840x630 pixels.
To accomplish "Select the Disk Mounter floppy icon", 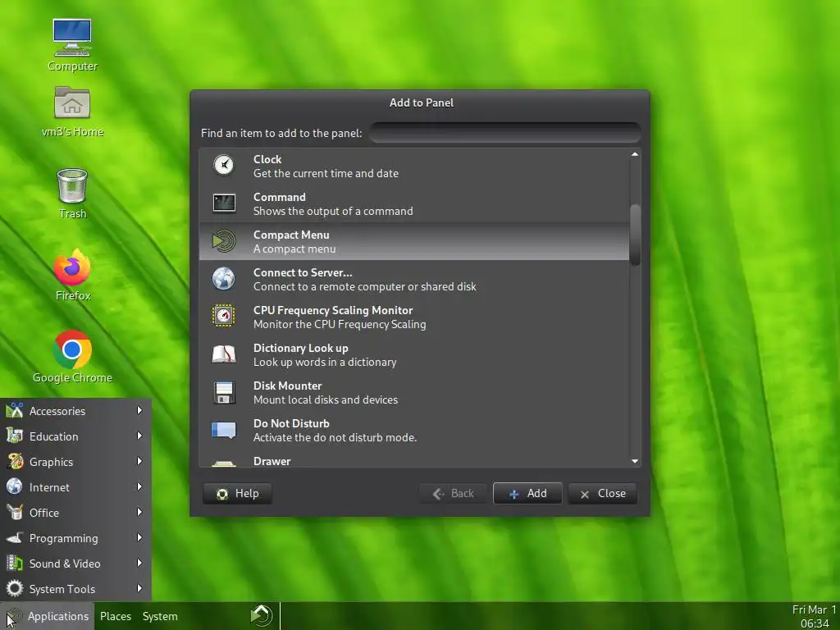I will click(x=223, y=392).
